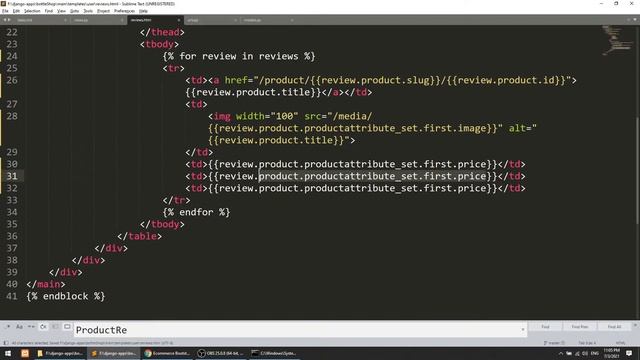Click the git branch master status item

[x=554, y=343]
